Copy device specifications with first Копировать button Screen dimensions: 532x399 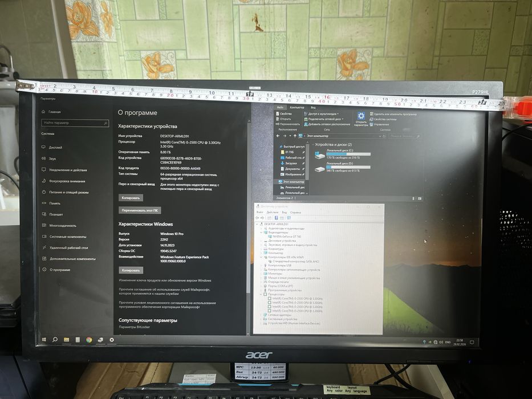(x=131, y=198)
